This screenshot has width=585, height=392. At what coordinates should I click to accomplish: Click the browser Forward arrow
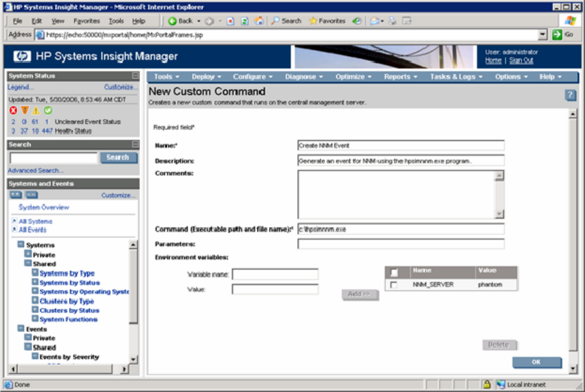click(209, 21)
